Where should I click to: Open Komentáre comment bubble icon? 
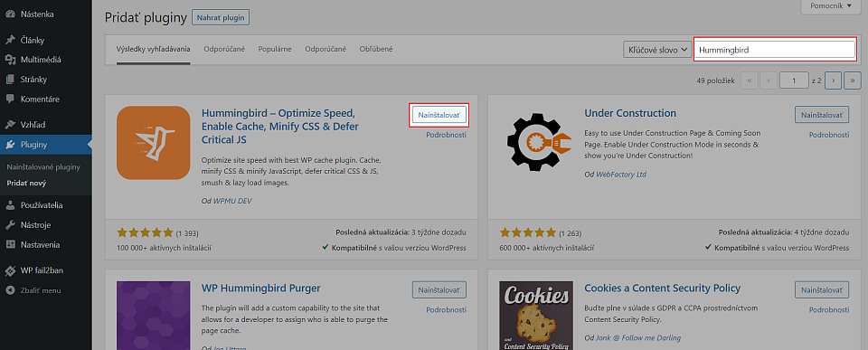(10, 99)
